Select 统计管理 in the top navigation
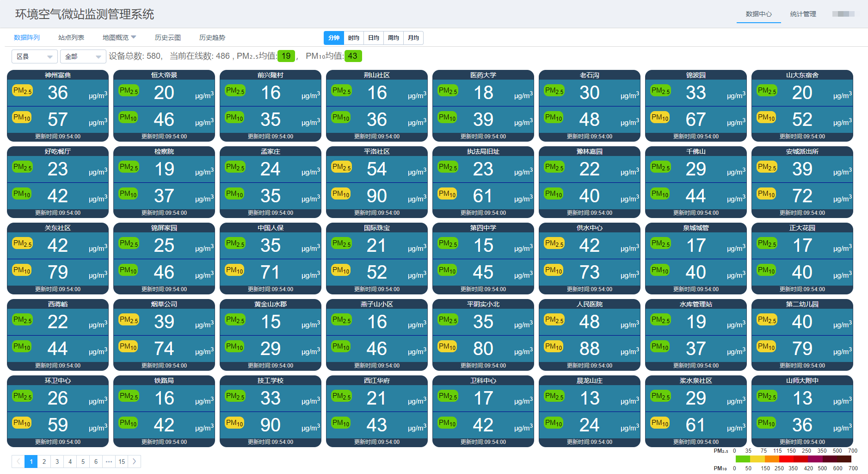The width and height of the screenshot is (868, 474). (x=803, y=14)
